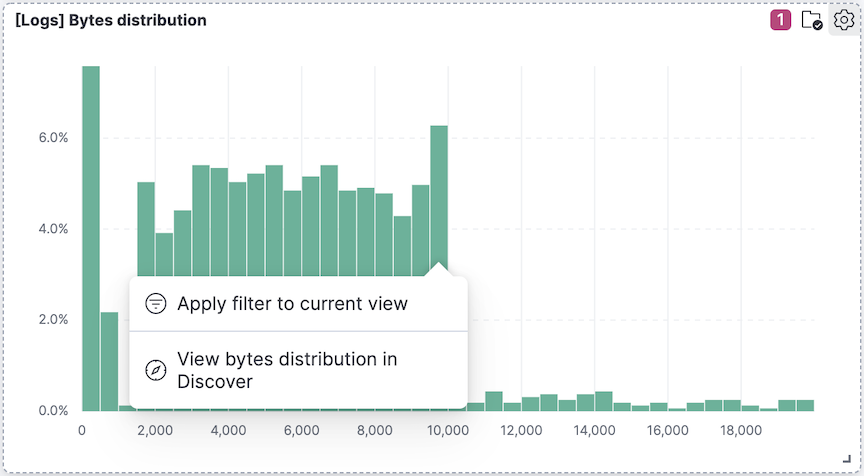The width and height of the screenshot is (864, 476).
Task: Click the compass icon for Discover
Action: tap(155, 370)
